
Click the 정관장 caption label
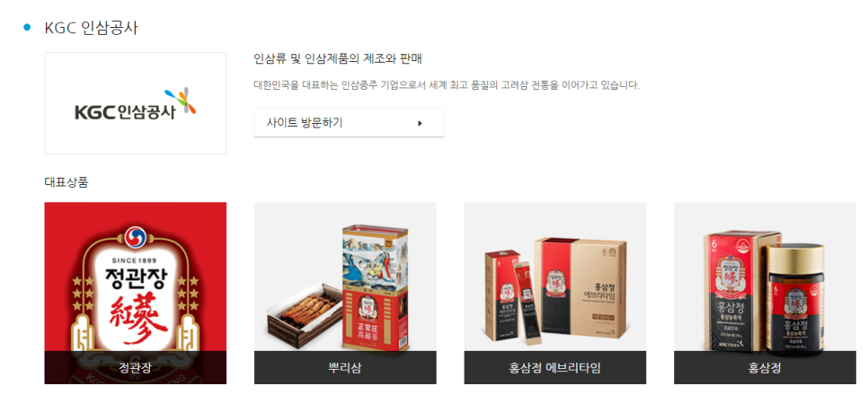pos(135,368)
